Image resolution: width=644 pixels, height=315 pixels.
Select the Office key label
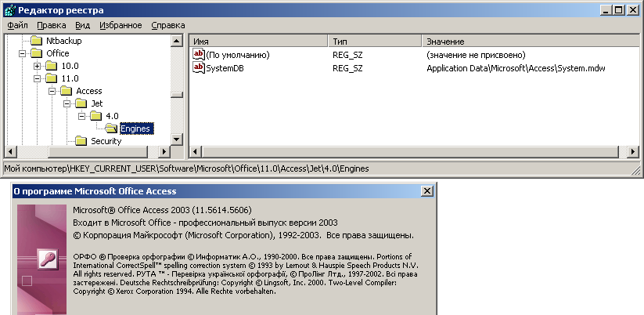[x=57, y=53]
